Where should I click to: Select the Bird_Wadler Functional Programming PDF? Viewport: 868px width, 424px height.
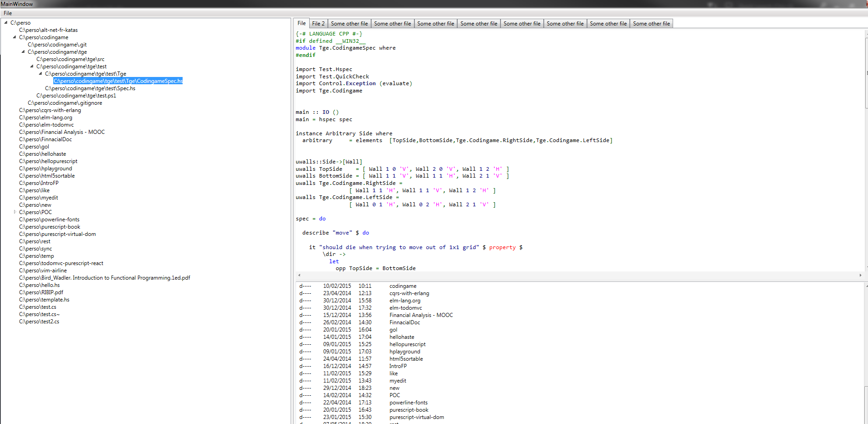pos(105,278)
